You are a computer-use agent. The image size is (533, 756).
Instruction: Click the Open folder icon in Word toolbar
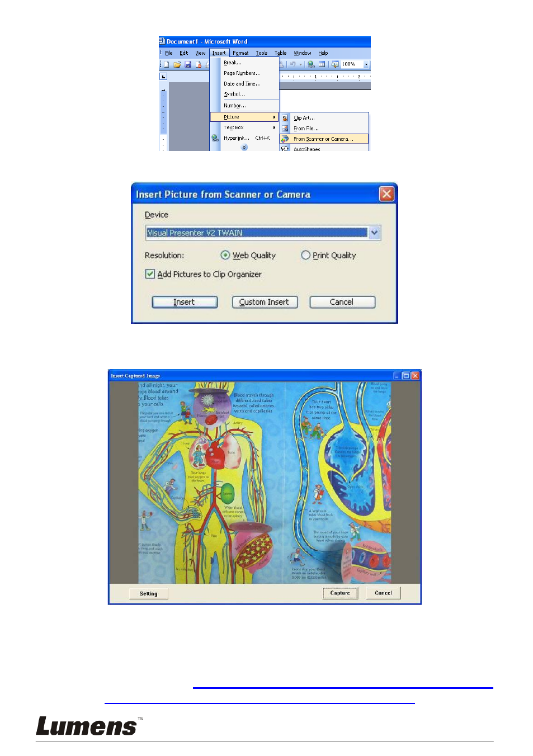click(177, 64)
